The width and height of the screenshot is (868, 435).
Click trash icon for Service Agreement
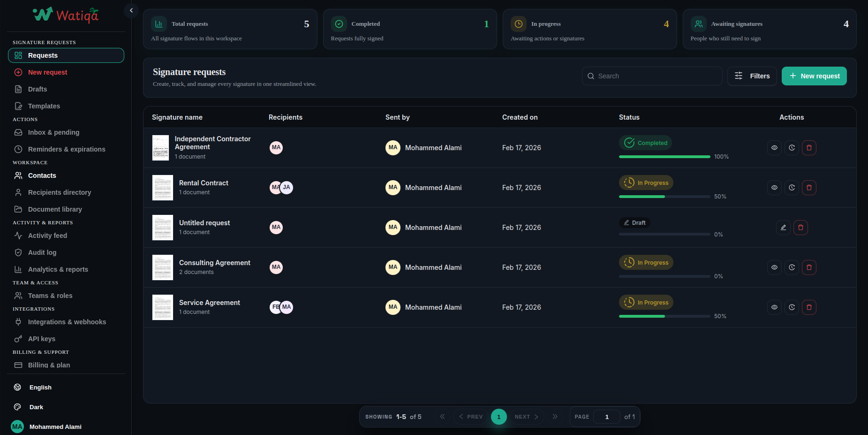pos(809,307)
